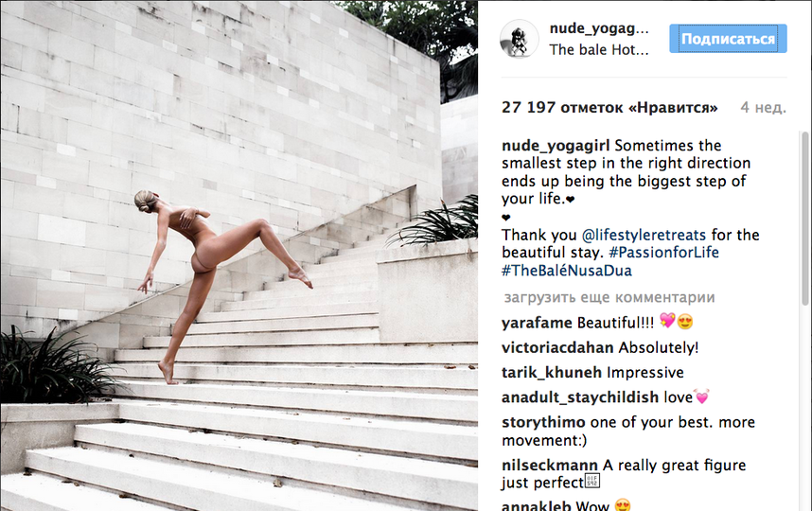The width and height of the screenshot is (812, 511).
Task: Click the main staircase post photo
Action: 238,255
